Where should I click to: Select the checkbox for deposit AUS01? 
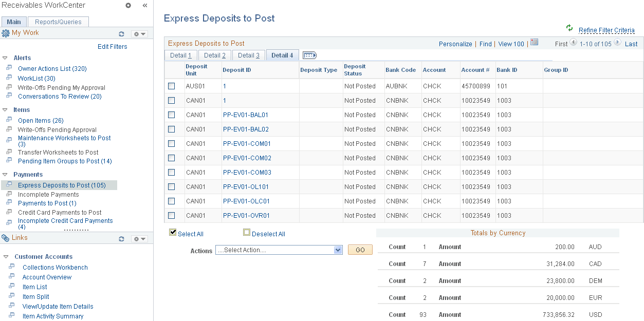172,86
